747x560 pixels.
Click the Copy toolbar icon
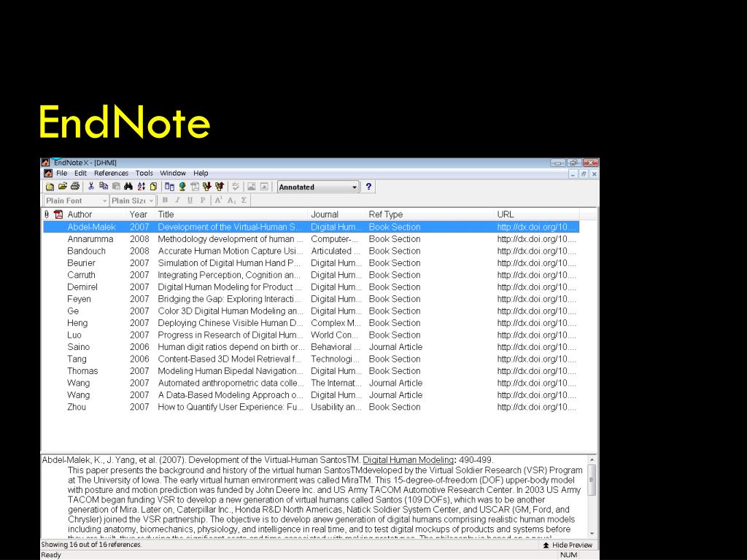104,187
